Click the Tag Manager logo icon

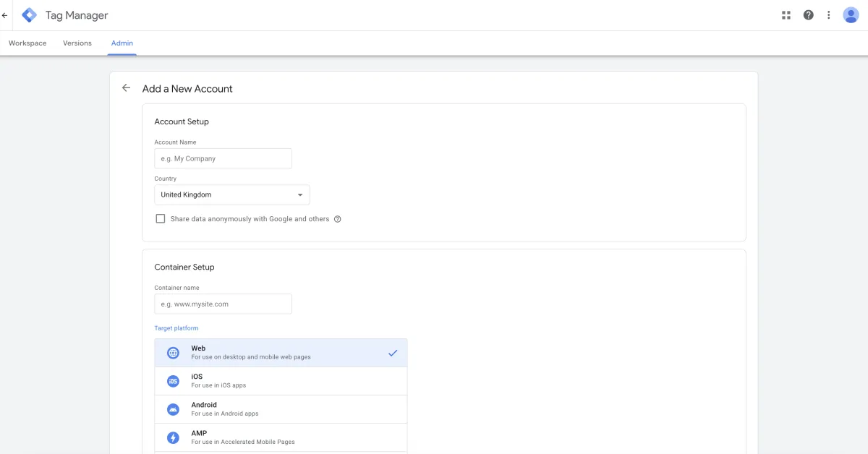(x=29, y=15)
